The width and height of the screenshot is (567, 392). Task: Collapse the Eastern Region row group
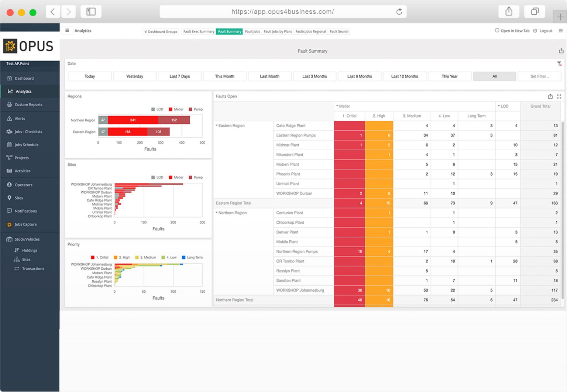click(x=217, y=125)
